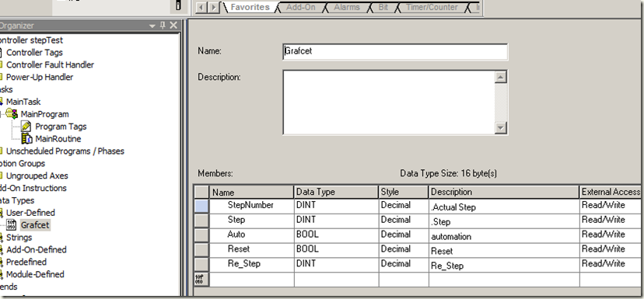Select Predefined data types folder
The height and width of the screenshot is (299, 644).
tap(26, 262)
